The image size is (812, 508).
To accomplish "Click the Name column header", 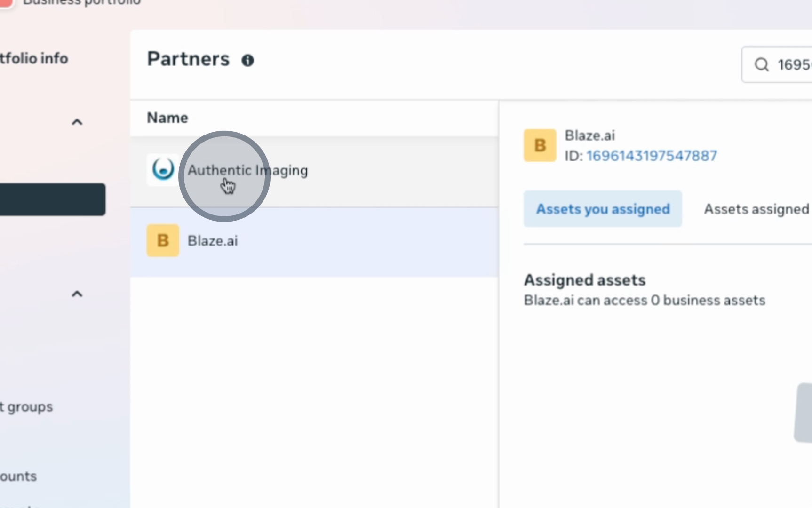I will tap(167, 118).
